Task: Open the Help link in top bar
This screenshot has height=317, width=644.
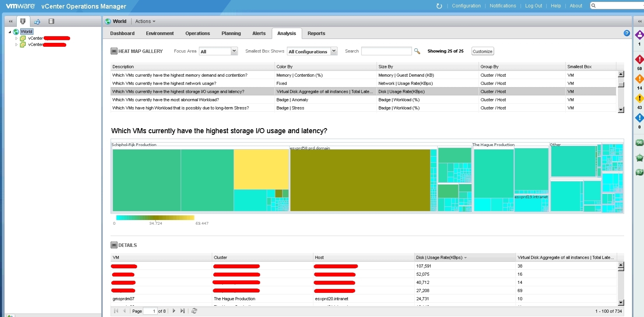Action: (556, 6)
